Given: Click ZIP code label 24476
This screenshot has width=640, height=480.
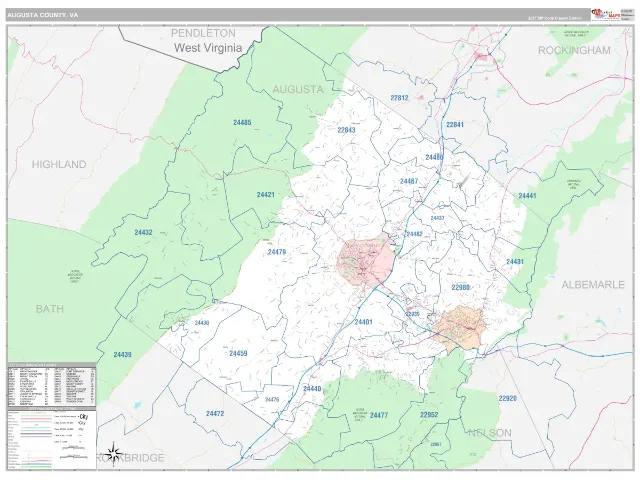Looking at the screenshot, I should point(272,400).
